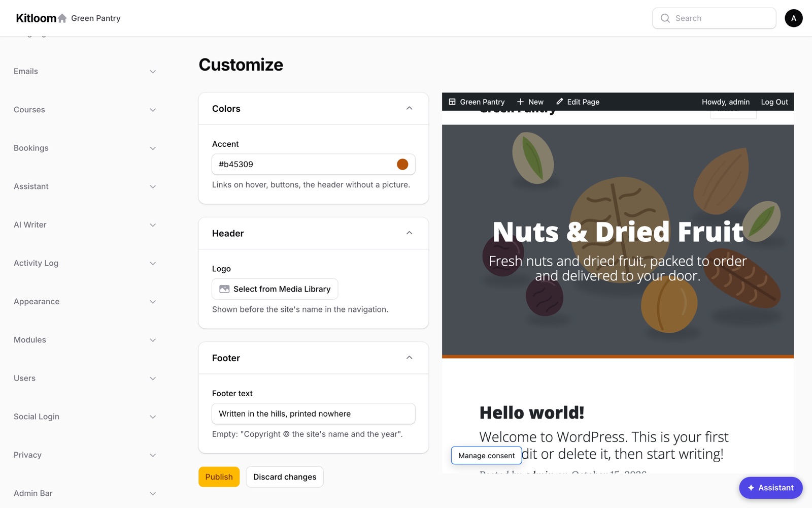The width and height of the screenshot is (812, 508).
Task: Click the search magnifier icon
Action: [665, 18]
